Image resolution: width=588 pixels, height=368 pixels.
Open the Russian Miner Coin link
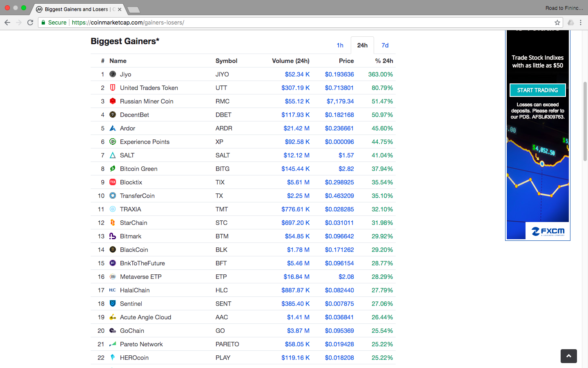click(147, 101)
